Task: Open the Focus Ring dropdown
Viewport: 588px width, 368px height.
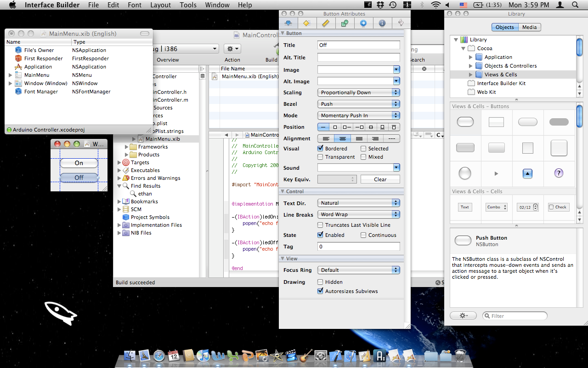Action: [359, 270]
